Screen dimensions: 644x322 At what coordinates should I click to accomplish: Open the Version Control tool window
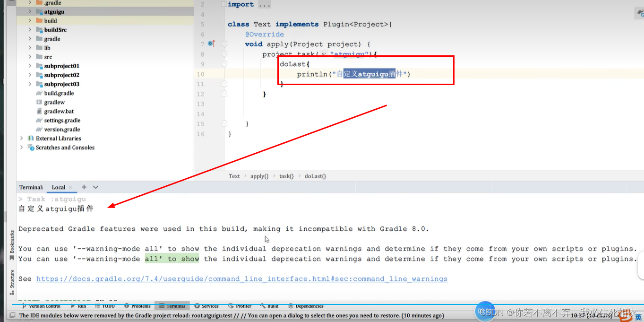coord(41,306)
